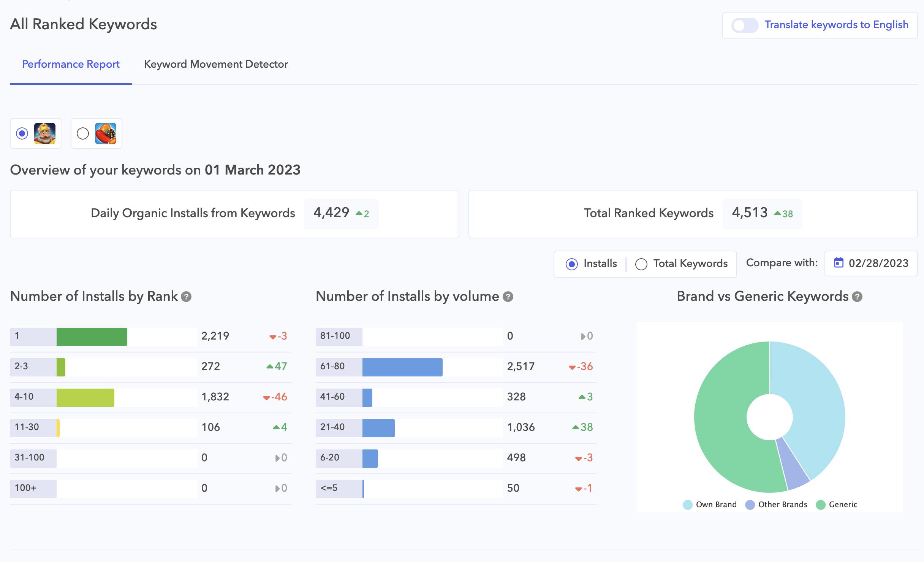Click the green rank 1 installs bar
Viewport: 924px width, 562px height.
(92, 337)
